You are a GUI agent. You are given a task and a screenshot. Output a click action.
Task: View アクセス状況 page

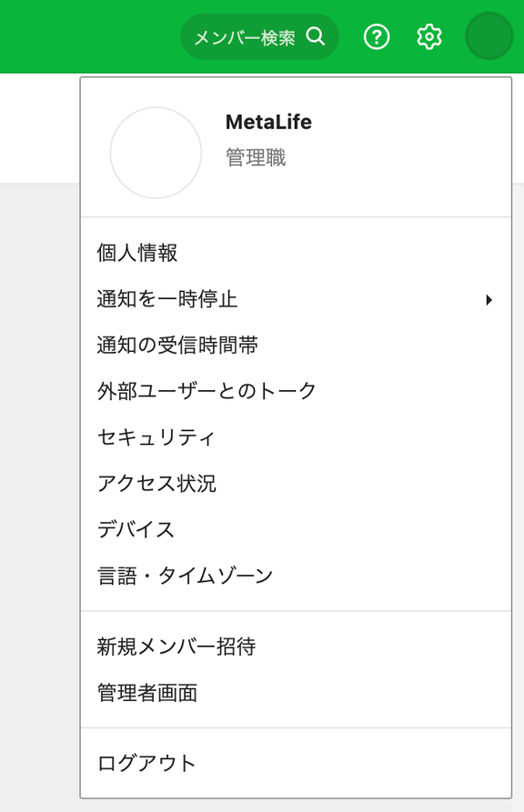[x=296, y=483]
